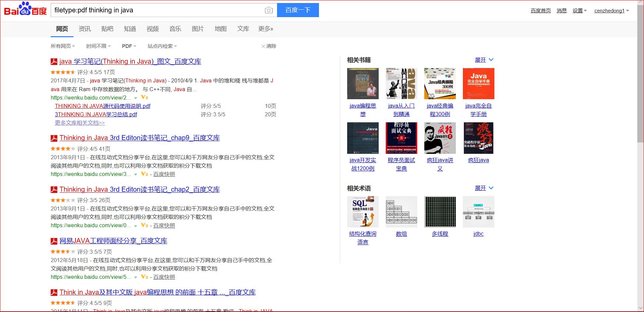Viewport: 644px width, 312px height.
Task: Open Thinking in Java 3rd Editon chap2 title
Action: pyautogui.click(x=140, y=190)
